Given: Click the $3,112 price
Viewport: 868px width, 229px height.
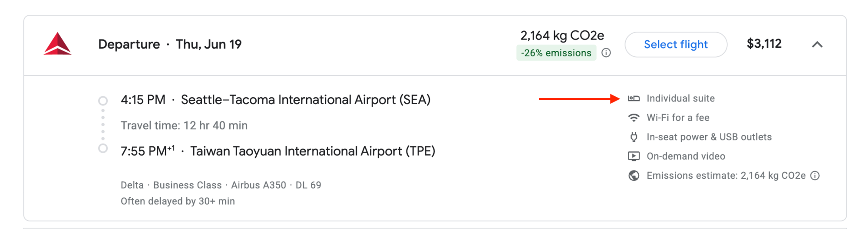Looking at the screenshot, I should pos(764,44).
